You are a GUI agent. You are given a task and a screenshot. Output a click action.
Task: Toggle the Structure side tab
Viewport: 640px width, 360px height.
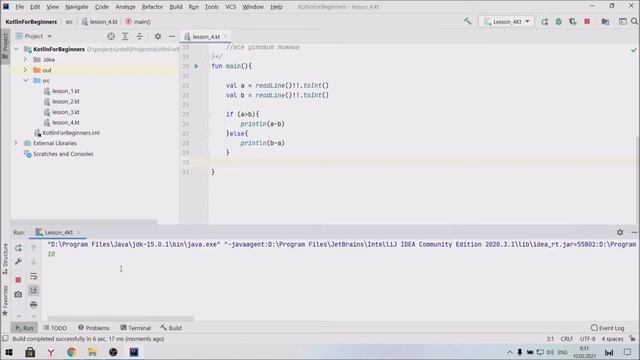tap(5, 258)
